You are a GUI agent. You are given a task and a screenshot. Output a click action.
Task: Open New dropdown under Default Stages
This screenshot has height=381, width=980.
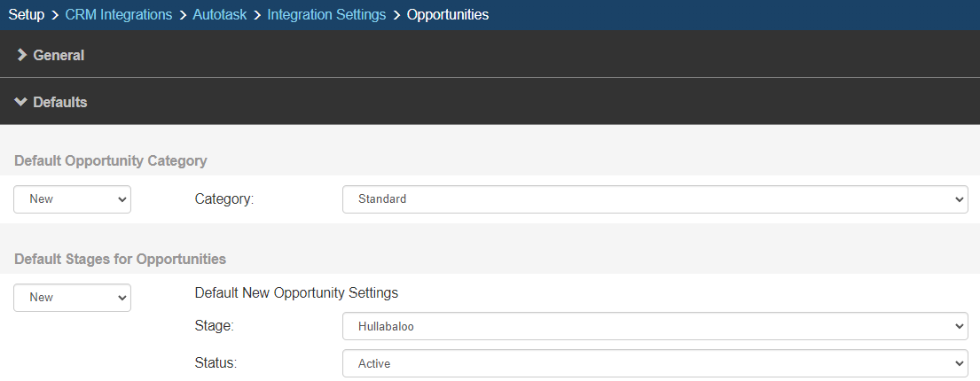(x=72, y=298)
